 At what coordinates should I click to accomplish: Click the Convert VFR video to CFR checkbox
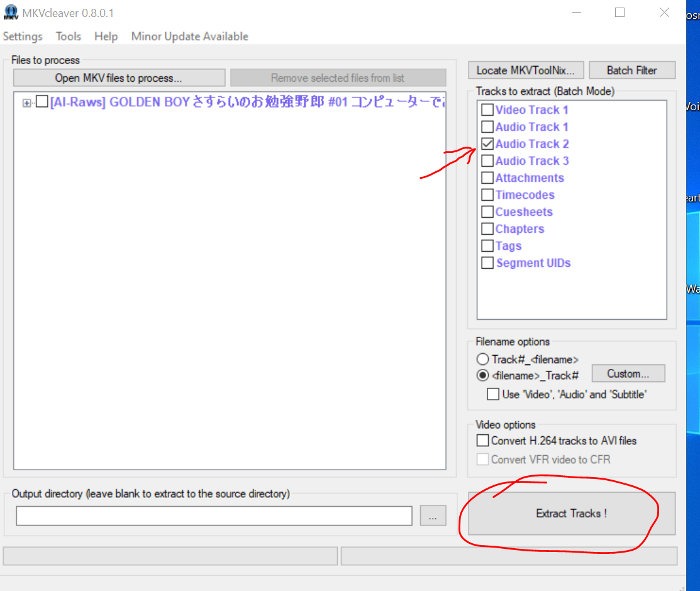click(x=482, y=459)
